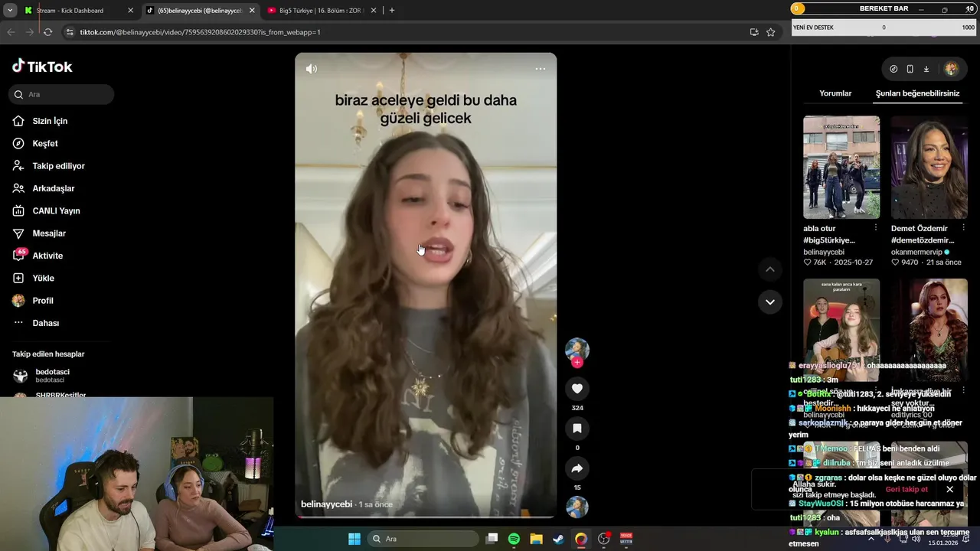Click the phone app icon in the top pill
The image size is (980, 551).
(910, 69)
